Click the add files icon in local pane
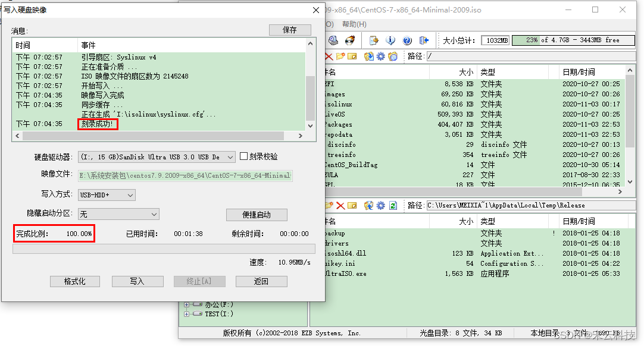Screen dimensions: 644x346 click(x=369, y=205)
